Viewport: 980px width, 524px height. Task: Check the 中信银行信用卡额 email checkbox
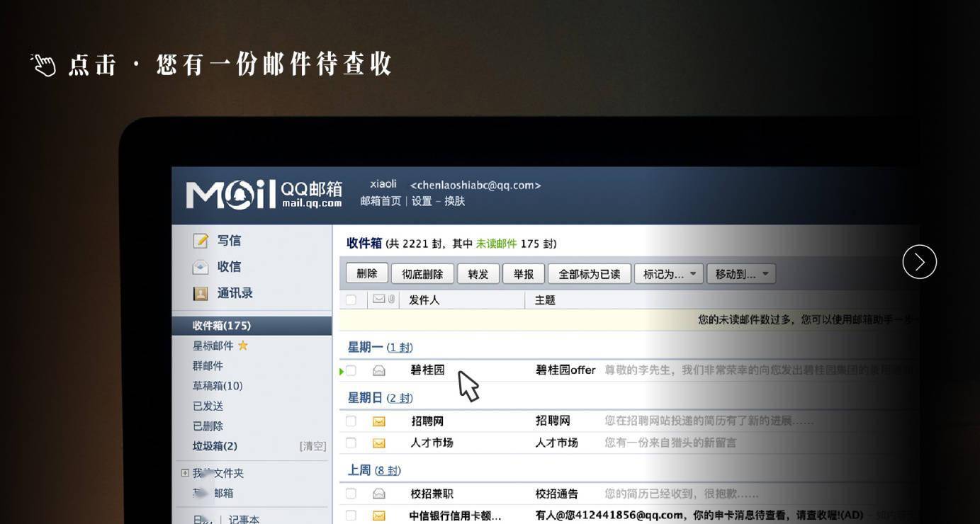tap(351, 516)
